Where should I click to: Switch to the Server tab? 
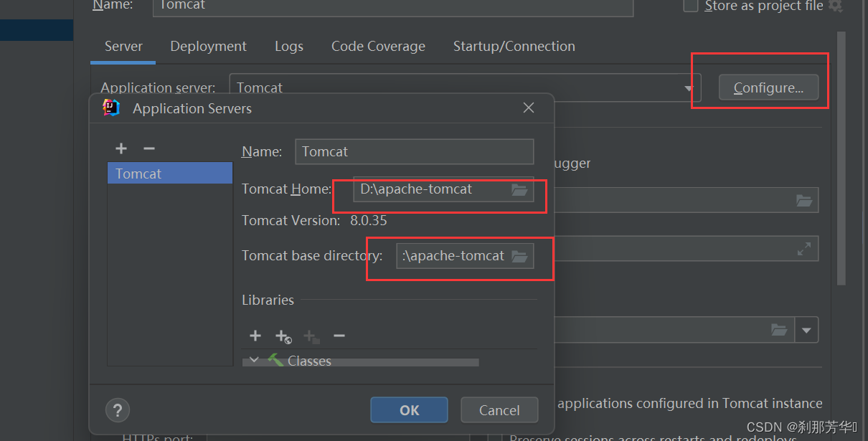pos(123,47)
